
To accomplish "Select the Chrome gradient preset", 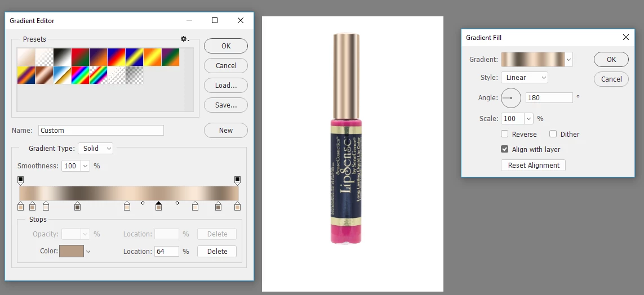I will (62, 75).
